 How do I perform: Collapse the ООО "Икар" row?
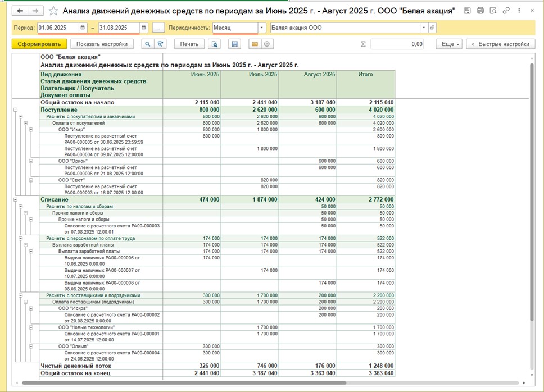pyautogui.click(x=31, y=130)
